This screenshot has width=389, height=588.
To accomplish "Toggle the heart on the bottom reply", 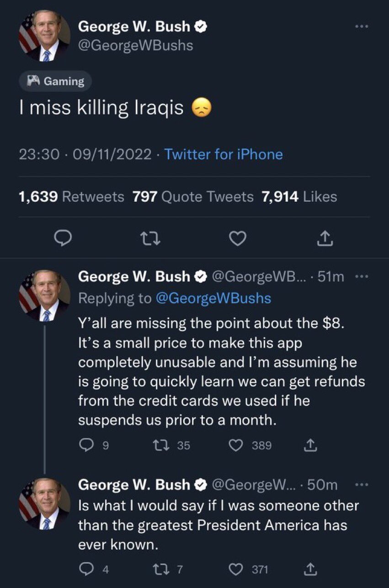I will coord(235,569).
